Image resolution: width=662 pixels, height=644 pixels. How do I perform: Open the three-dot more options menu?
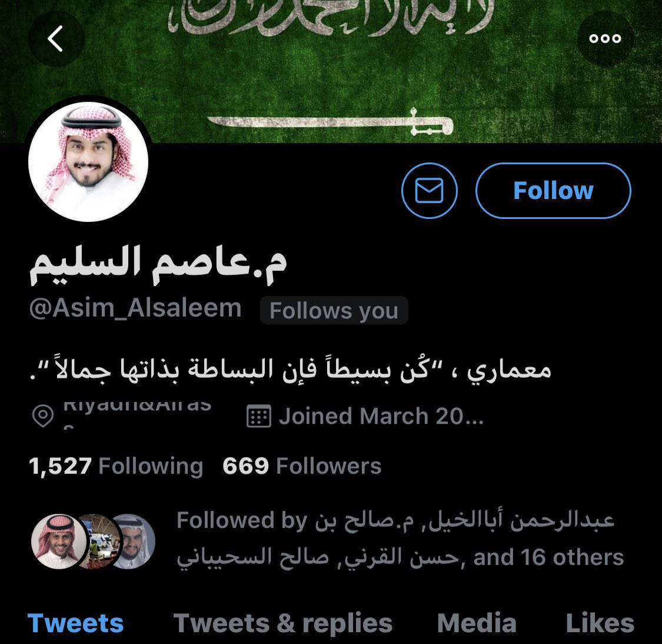point(605,38)
